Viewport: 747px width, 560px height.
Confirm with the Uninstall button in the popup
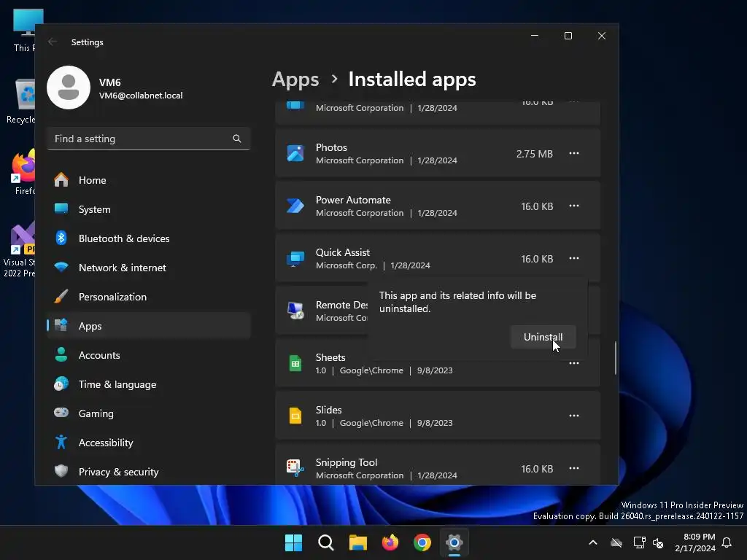coord(543,337)
